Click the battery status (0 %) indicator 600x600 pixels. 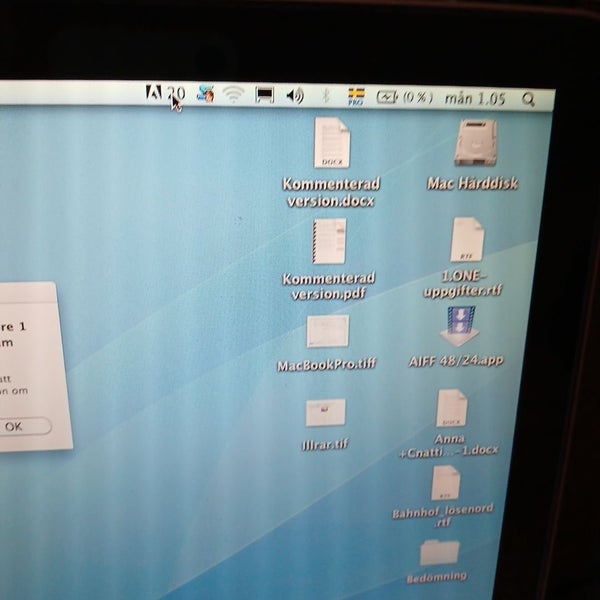click(x=405, y=98)
